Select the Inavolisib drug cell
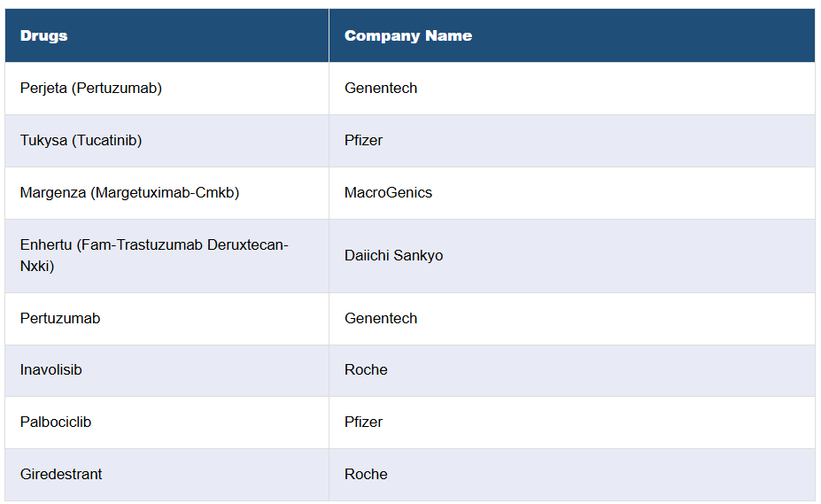The width and height of the screenshot is (821, 504). click(51, 370)
